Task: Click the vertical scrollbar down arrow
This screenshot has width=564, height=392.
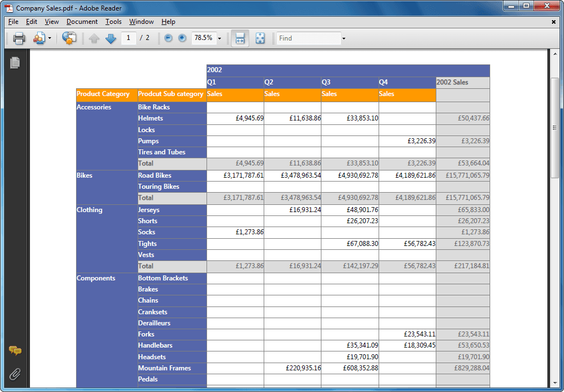Action: [555, 383]
